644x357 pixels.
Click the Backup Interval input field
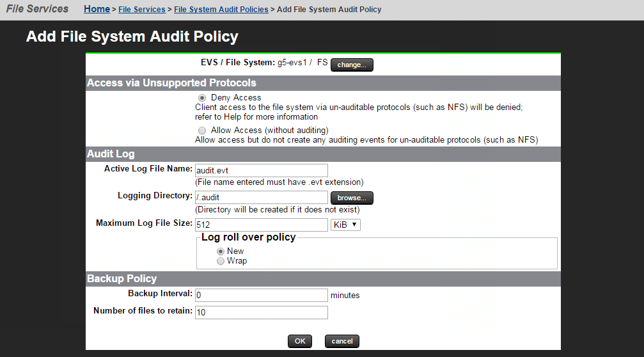[262, 295]
